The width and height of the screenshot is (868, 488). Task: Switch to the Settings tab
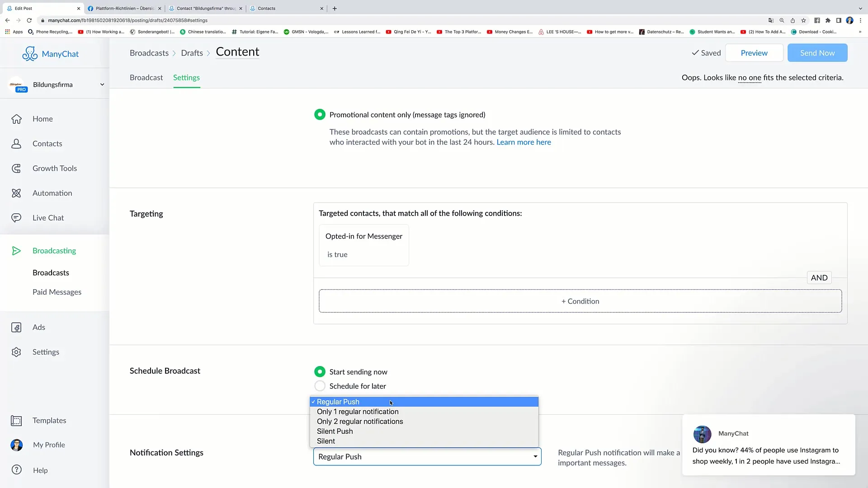point(187,77)
